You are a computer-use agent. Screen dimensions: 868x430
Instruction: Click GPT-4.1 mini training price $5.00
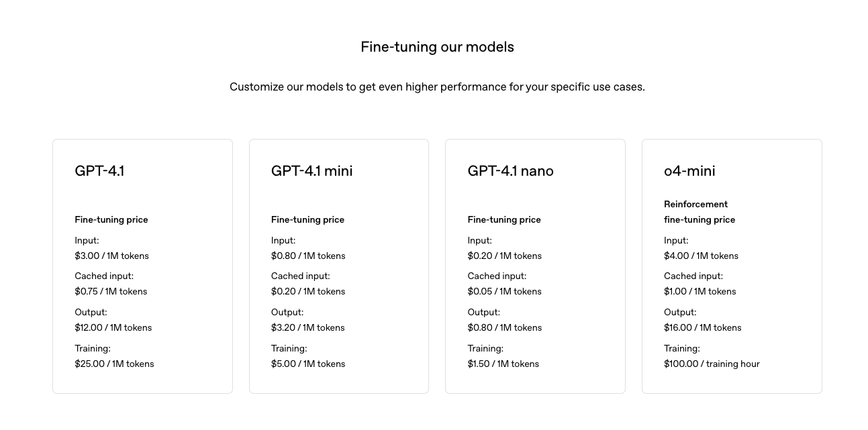[x=308, y=364]
